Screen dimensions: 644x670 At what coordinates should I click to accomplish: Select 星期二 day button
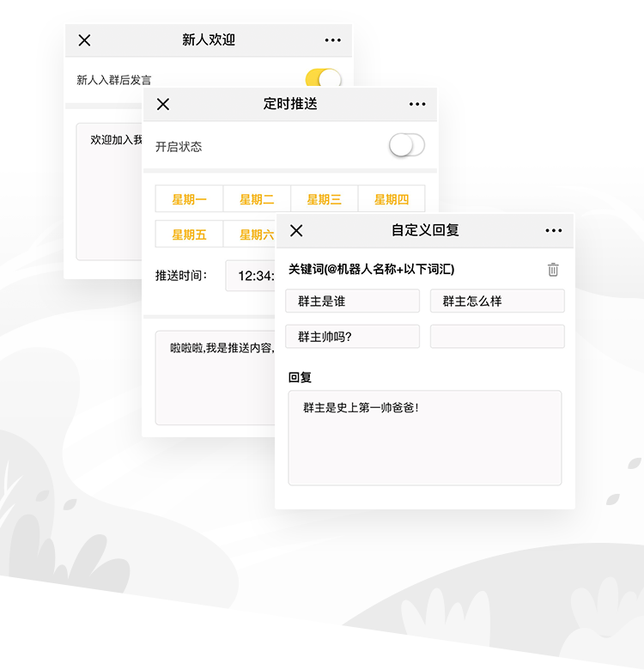[x=257, y=199]
